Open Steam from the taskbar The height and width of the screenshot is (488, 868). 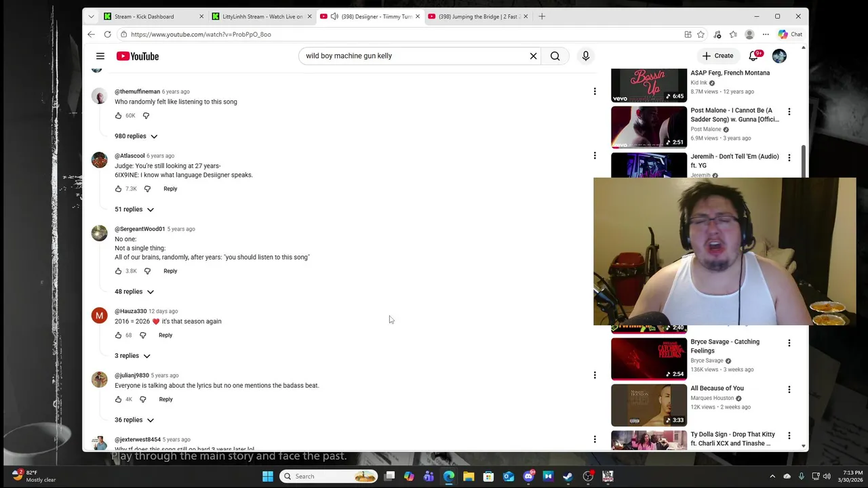568,476
